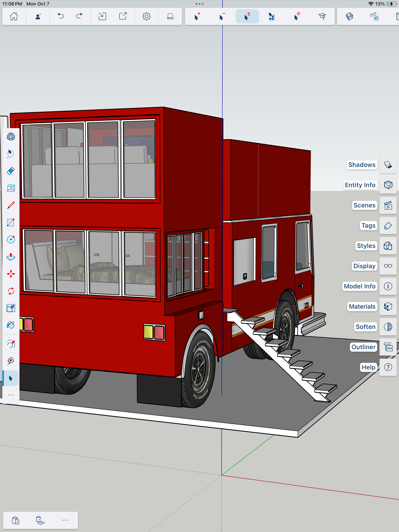Go to Home screen

point(14,16)
